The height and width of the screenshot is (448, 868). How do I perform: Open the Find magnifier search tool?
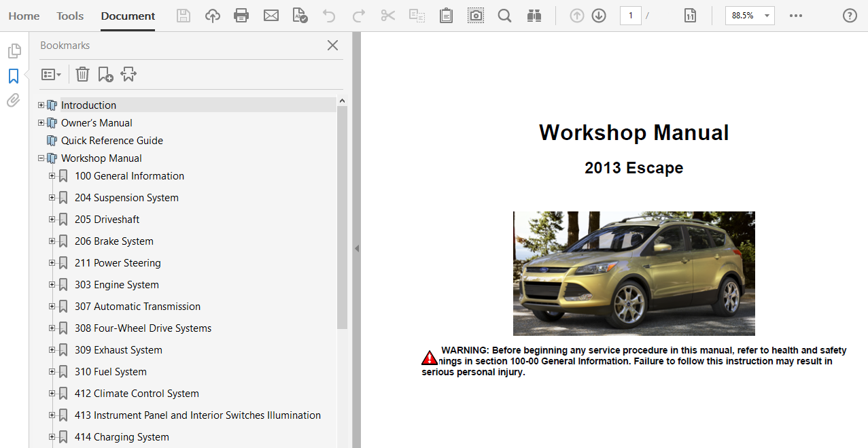pos(504,16)
